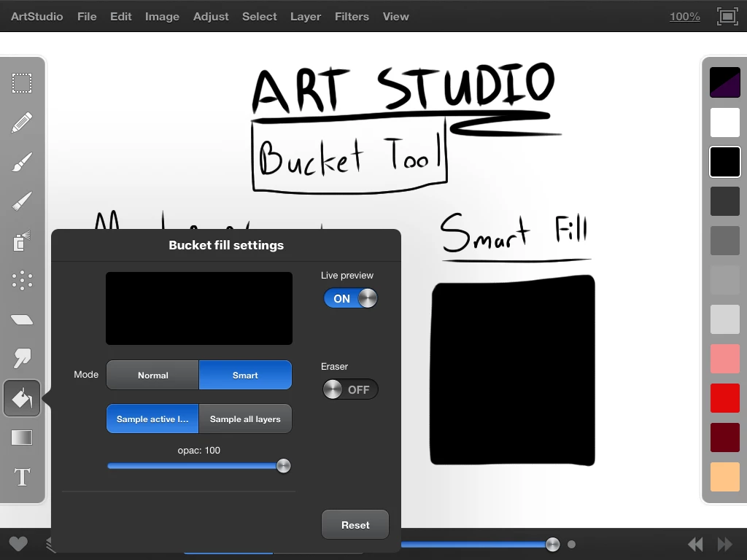Tap the small dot beside bottom slider

(572, 544)
